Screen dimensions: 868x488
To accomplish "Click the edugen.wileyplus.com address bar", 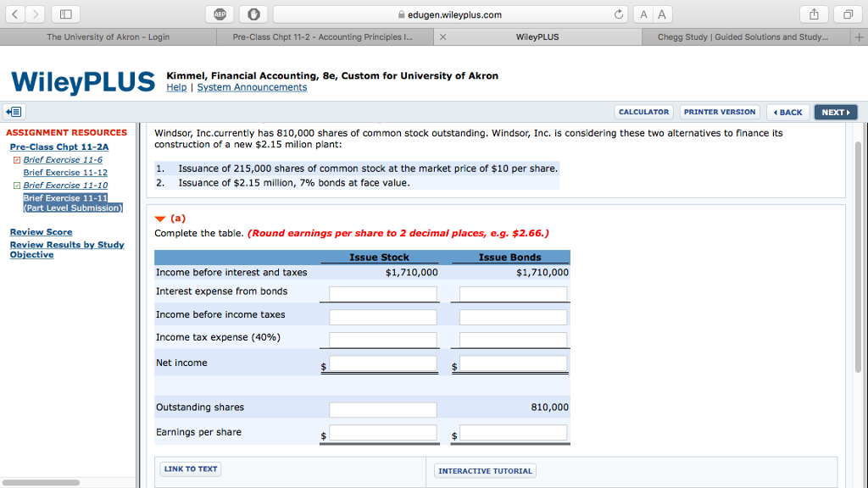I will tap(450, 14).
